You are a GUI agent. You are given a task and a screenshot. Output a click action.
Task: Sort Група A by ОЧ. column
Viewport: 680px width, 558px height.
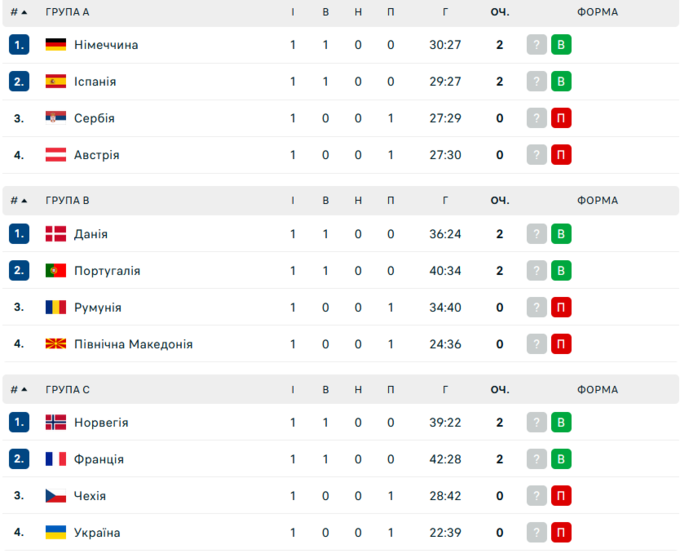pyautogui.click(x=499, y=12)
